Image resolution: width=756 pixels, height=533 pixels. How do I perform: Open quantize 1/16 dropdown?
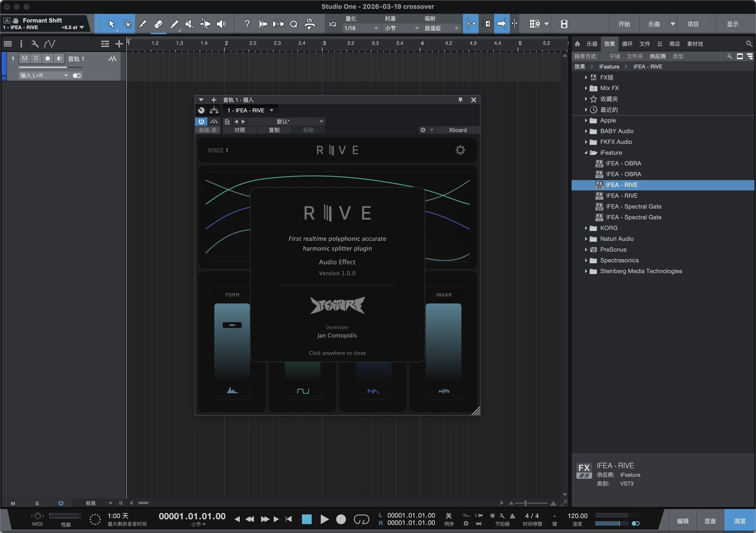361,28
